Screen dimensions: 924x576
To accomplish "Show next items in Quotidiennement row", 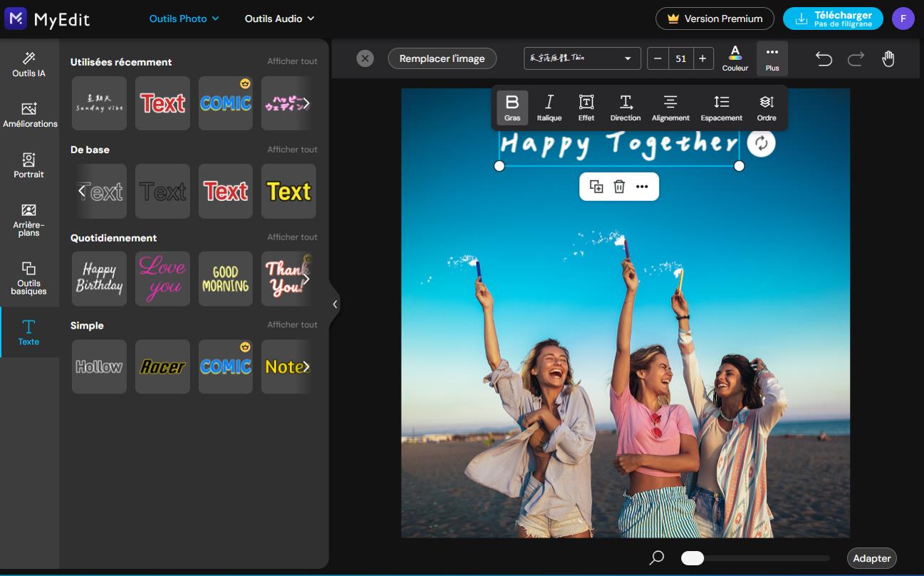I will coord(306,279).
